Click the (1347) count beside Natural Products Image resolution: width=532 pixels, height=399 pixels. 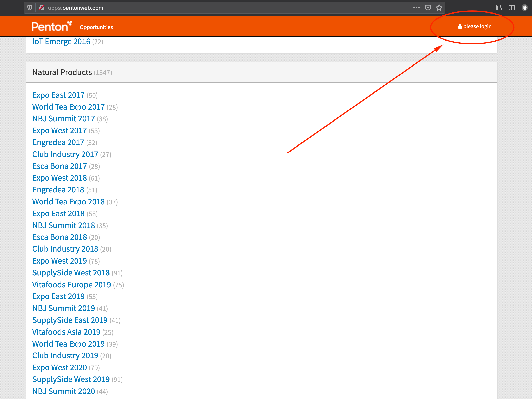103,73
